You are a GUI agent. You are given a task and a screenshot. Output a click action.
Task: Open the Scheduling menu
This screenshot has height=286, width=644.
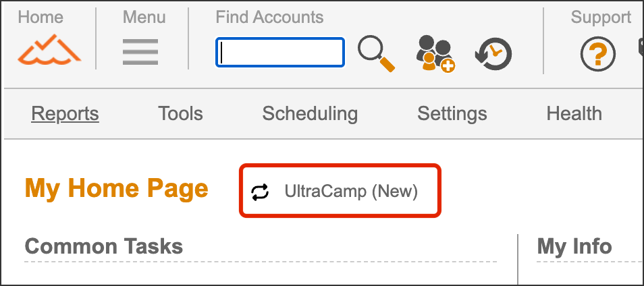tap(310, 113)
